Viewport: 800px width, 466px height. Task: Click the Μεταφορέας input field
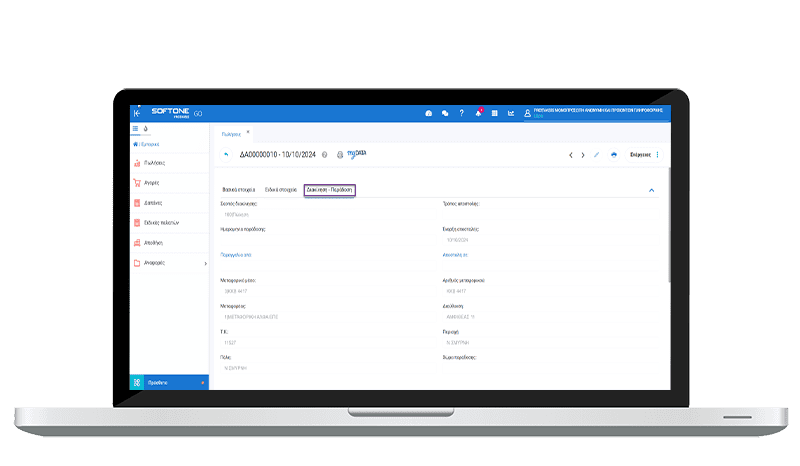point(320,317)
